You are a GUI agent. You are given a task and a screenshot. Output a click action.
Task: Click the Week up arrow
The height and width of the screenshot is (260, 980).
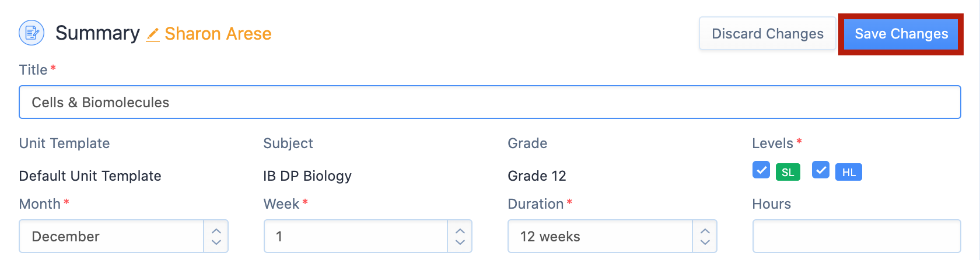(460, 231)
